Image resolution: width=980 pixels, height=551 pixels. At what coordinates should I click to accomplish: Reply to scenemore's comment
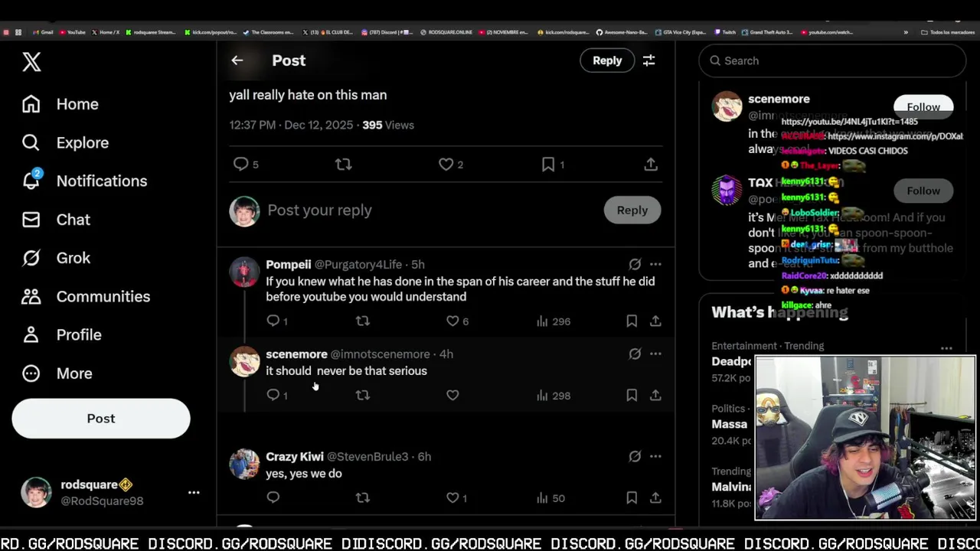276,395
